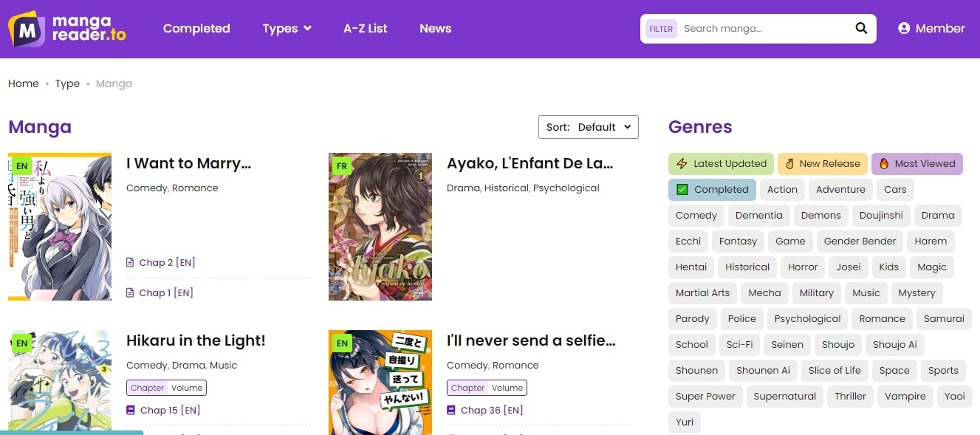Pick the Mecha genre
980x435 pixels.
[x=764, y=293]
